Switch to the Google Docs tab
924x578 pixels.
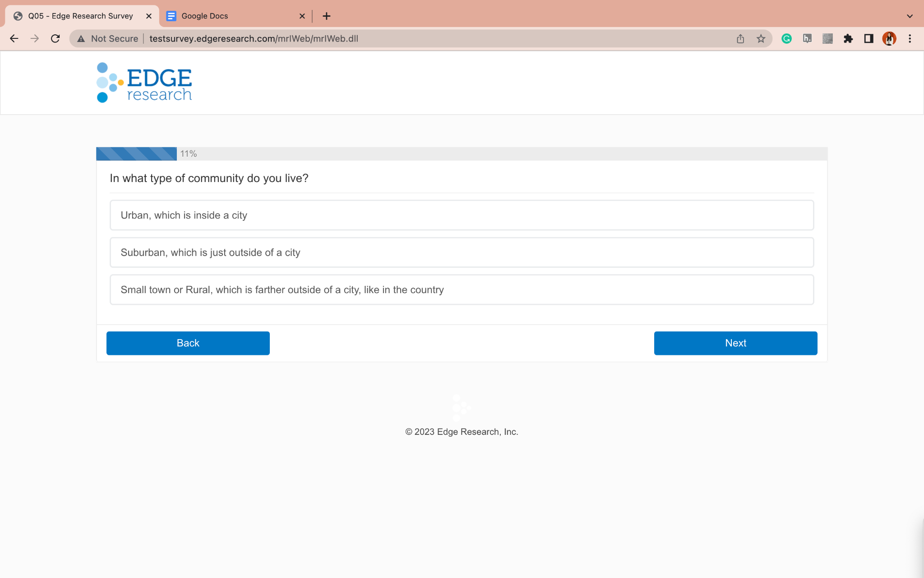230,16
